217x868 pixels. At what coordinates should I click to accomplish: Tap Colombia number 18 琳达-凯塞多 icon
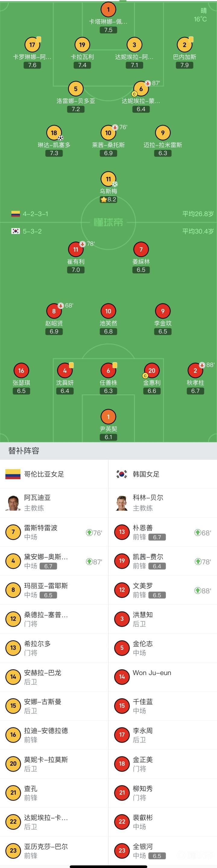54,133
